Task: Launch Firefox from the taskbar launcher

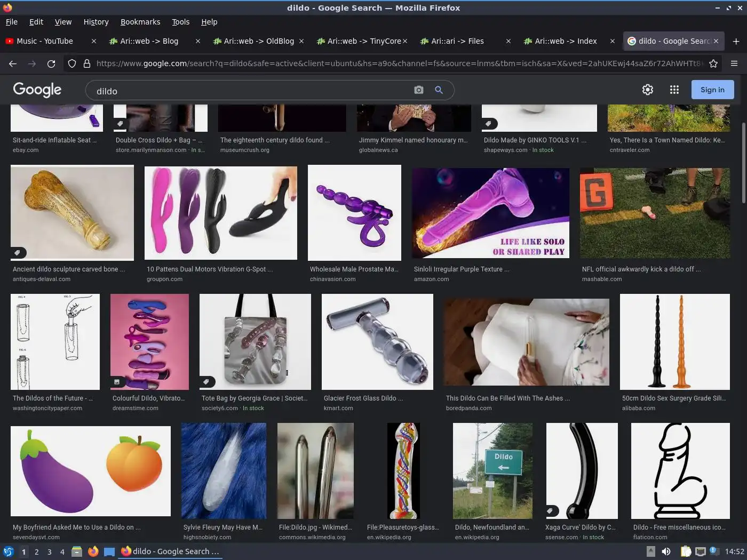Action: (x=93, y=551)
